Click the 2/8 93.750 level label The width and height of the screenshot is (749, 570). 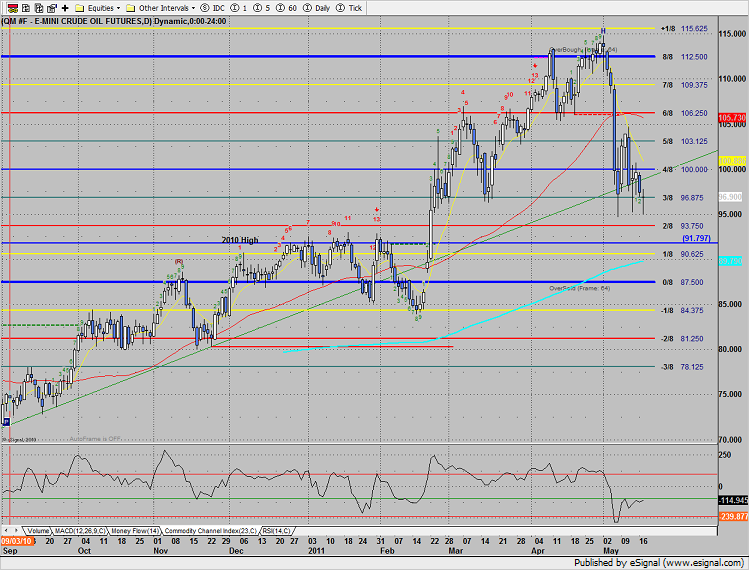(x=683, y=226)
